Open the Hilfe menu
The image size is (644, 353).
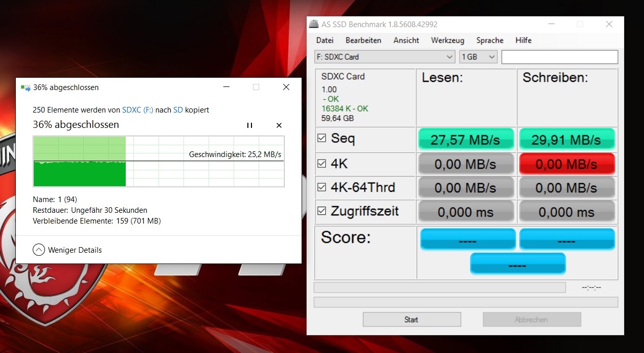coord(523,40)
